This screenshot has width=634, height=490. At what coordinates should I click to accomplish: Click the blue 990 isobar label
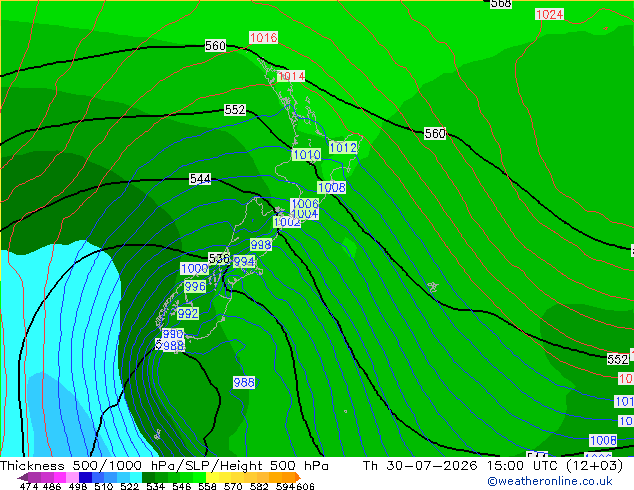173,334
